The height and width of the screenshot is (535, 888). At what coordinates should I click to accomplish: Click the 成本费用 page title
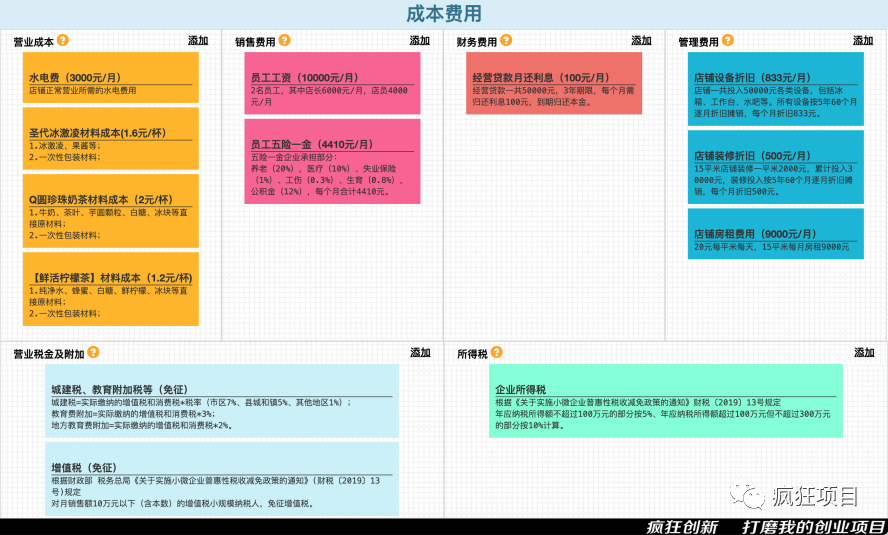pos(443,13)
